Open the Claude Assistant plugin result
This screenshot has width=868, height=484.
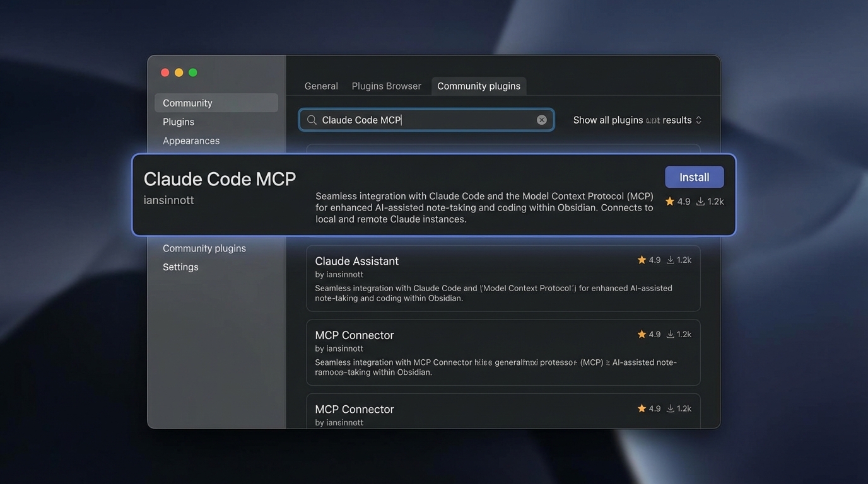[x=356, y=261]
